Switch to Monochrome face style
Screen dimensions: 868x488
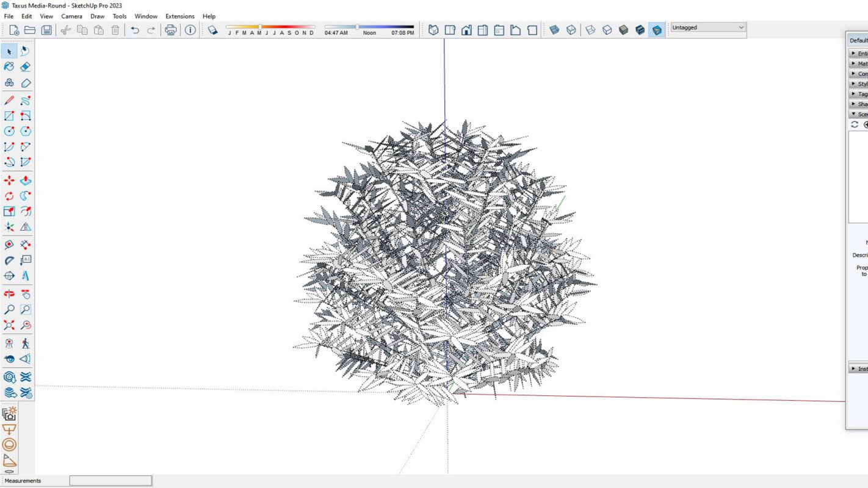point(657,29)
